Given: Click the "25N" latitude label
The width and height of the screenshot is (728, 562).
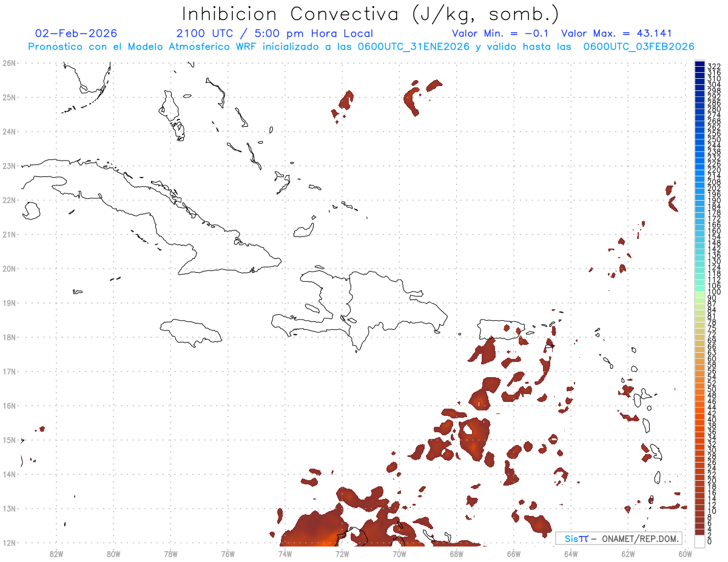Looking at the screenshot, I should coord(8,97).
